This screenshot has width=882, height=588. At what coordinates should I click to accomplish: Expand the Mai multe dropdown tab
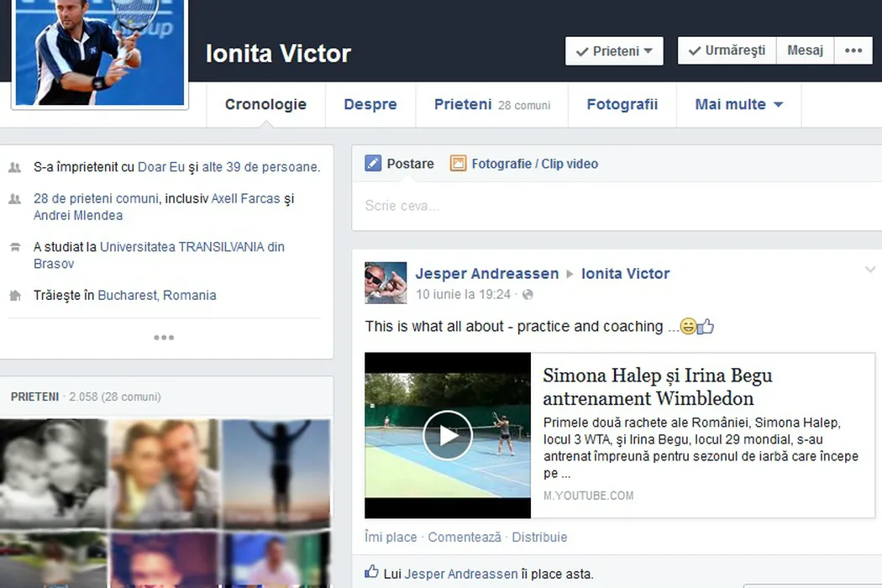[x=738, y=105]
